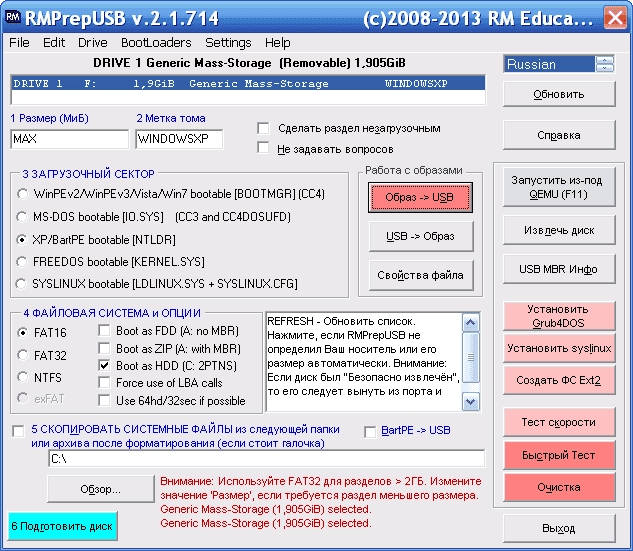Click the Выход button
Image resolution: width=633 pixels, height=551 pixels.
[559, 528]
